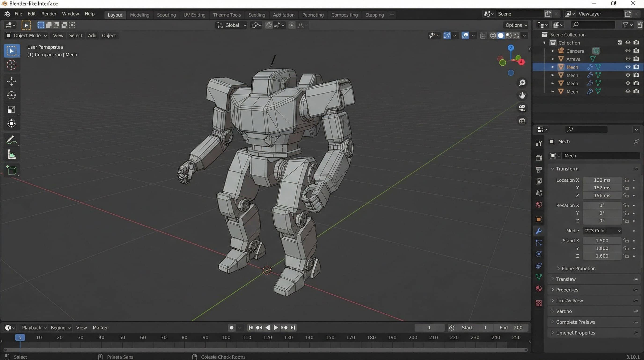
Task: Select the Move tool
Action: click(x=11, y=81)
